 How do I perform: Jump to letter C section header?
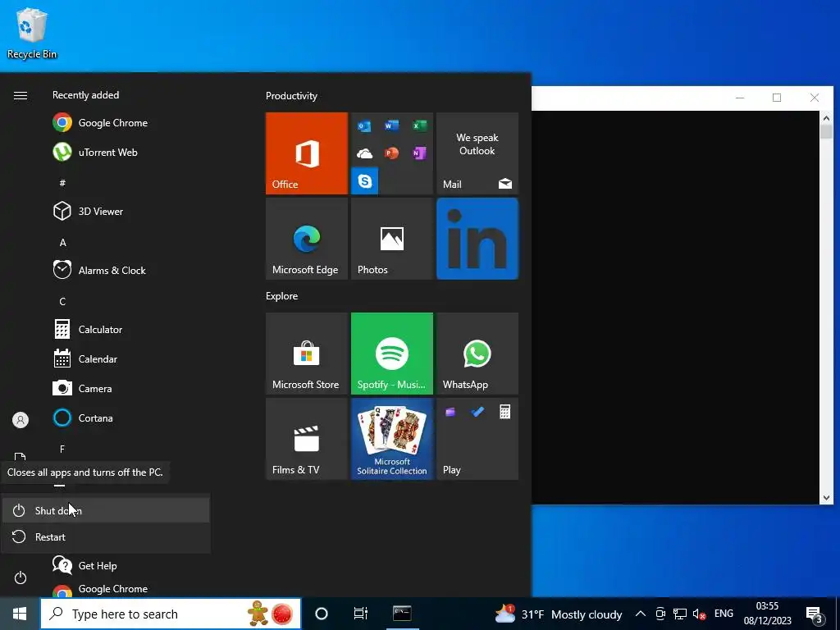(62, 302)
